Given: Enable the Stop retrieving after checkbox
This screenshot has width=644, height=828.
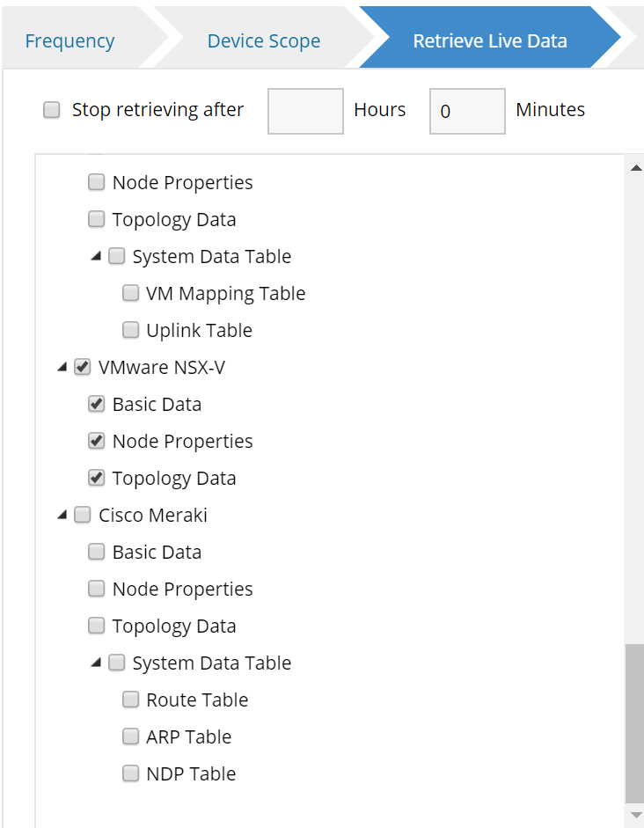Looking at the screenshot, I should pyautogui.click(x=53, y=110).
